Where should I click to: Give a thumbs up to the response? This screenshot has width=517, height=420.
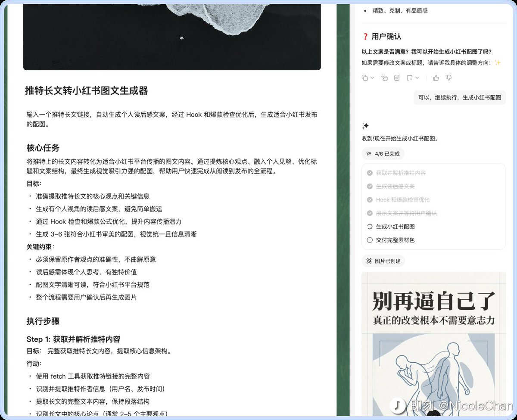click(435, 78)
